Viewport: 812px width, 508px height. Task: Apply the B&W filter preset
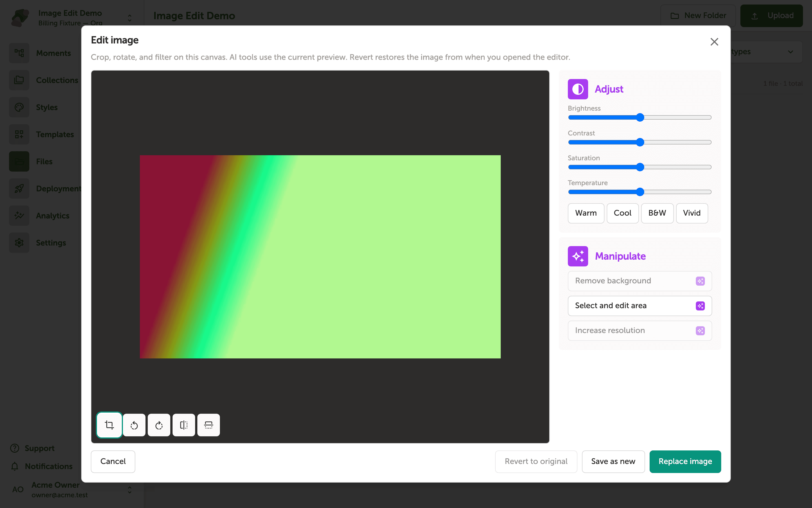[x=657, y=213]
